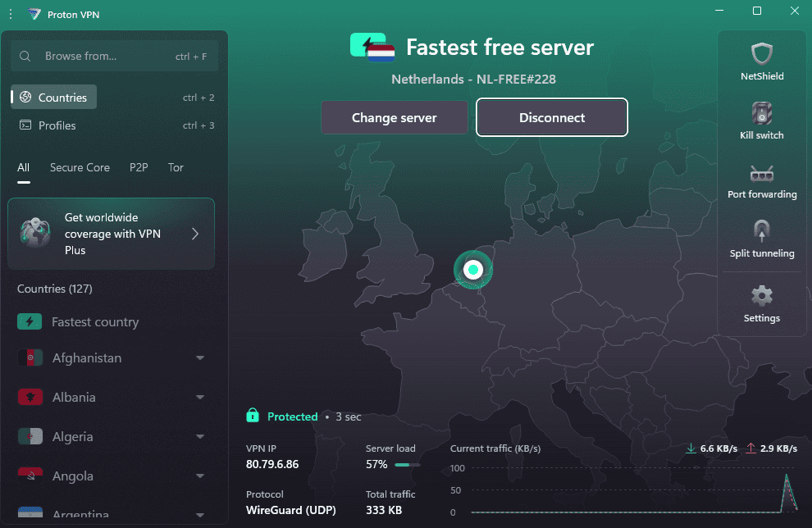Click the three-dot menu icon in title bar

click(11, 14)
